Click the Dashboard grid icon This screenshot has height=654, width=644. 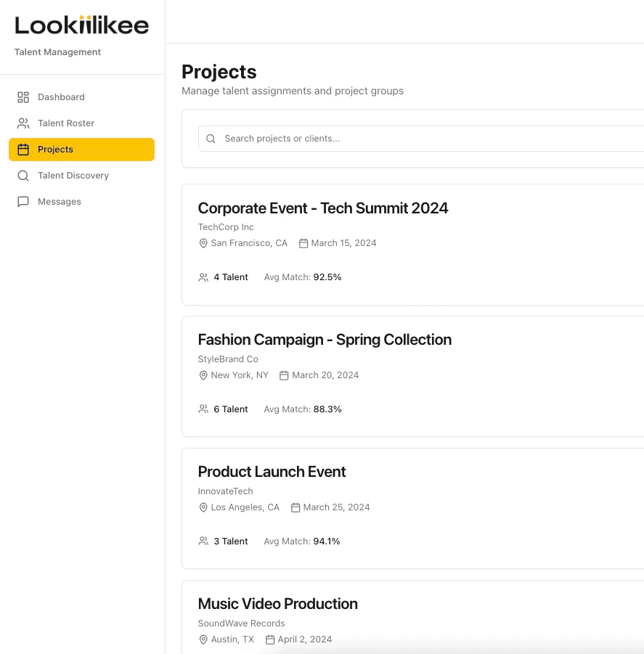click(x=23, y=97)
